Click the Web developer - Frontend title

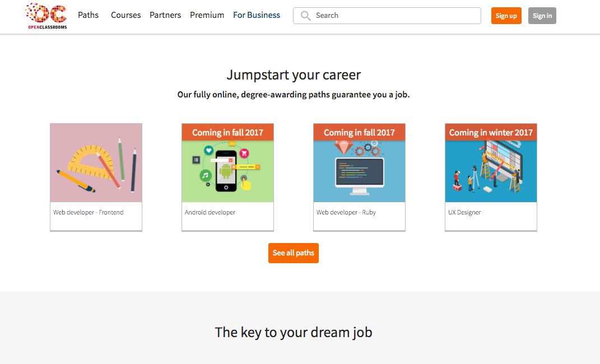(89, 212)
